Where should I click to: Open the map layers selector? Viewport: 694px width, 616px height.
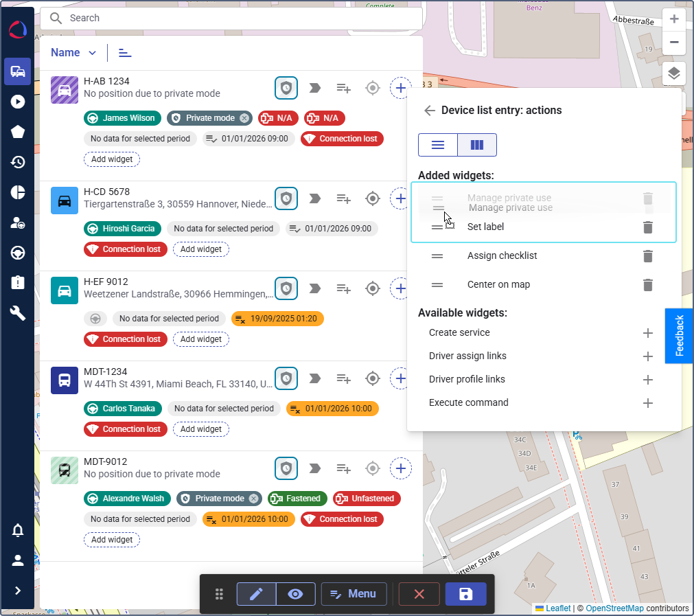(674, 73)
